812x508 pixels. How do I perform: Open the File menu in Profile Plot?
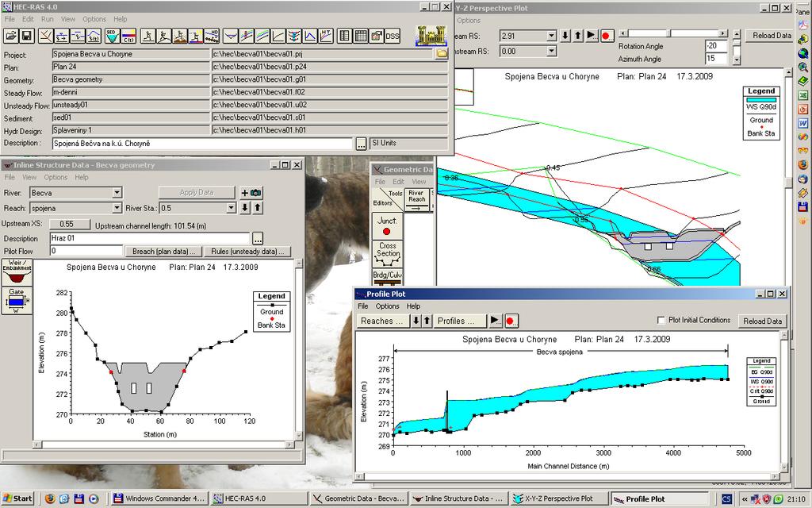coord(363,306)
